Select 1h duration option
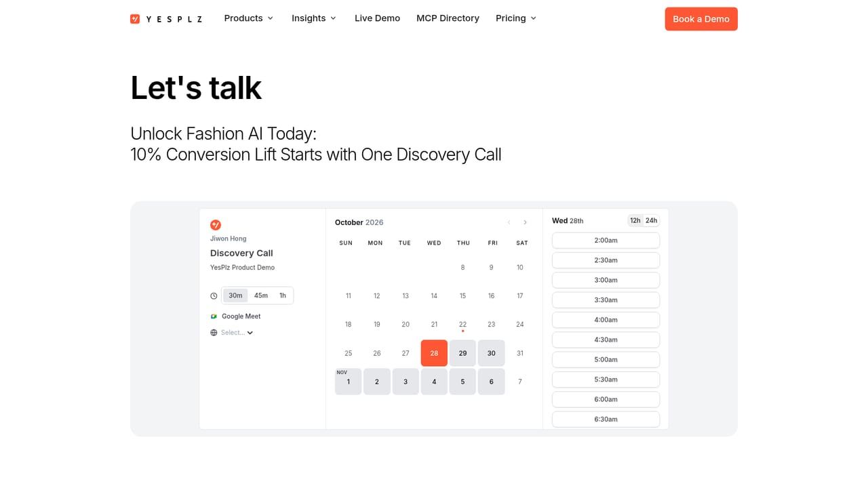This screenshot has height=488, width=868. 283,296
